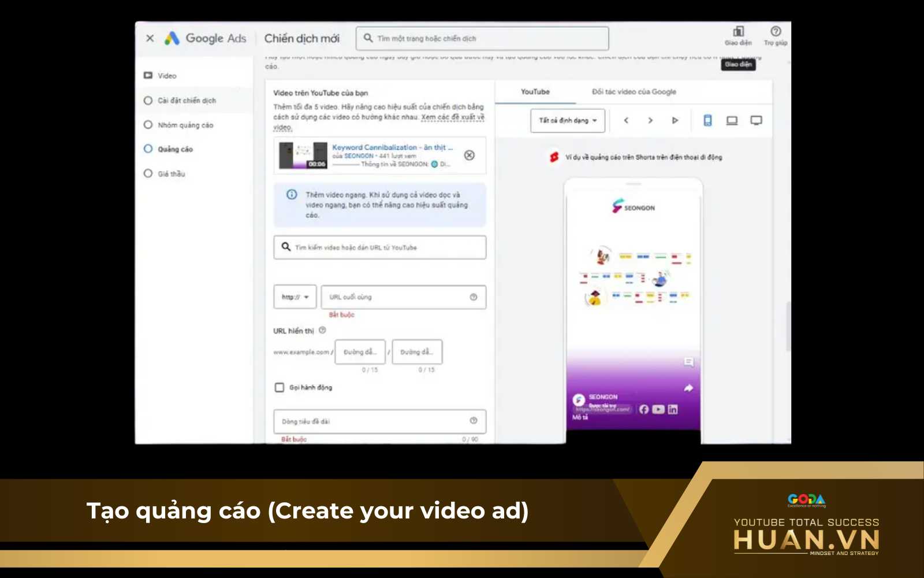Image resolution: width=924 pixels, height=578 pixels.
Task: Open Keyword Cannibalization video title link
Action: 392,147
